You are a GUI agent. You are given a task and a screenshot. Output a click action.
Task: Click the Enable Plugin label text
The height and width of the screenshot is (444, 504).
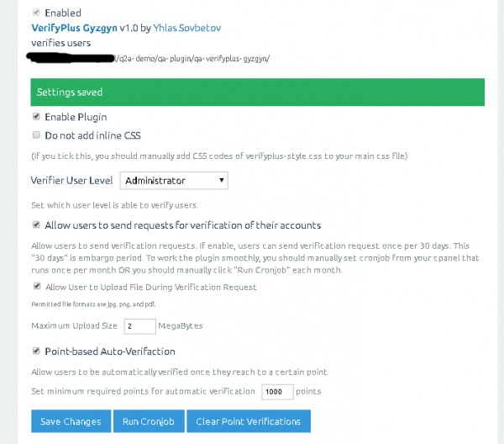[x=76, y=117]
